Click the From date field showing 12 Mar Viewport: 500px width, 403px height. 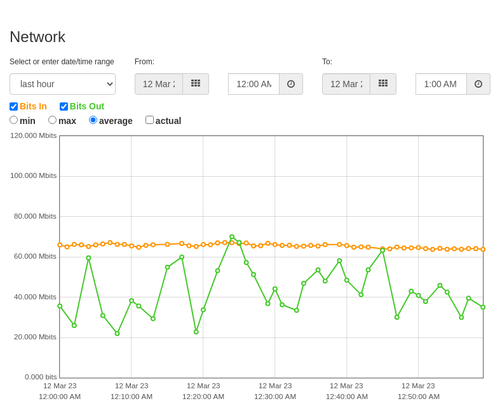coord(159,84)
